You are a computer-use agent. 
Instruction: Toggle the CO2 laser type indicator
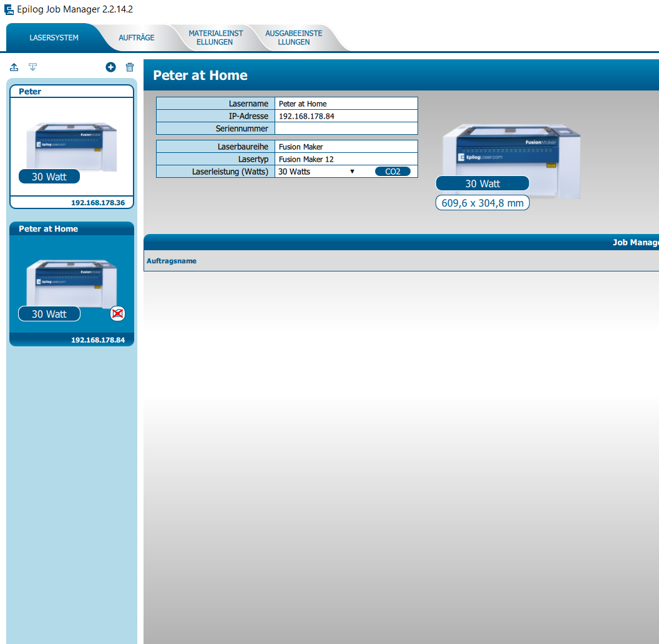point(393,171)
